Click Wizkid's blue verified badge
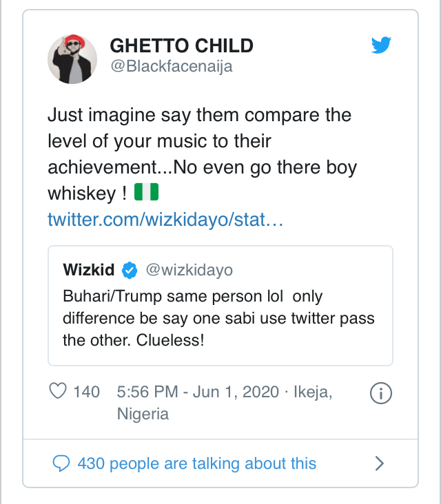This screenshot has height=504, width=441. 130,269
